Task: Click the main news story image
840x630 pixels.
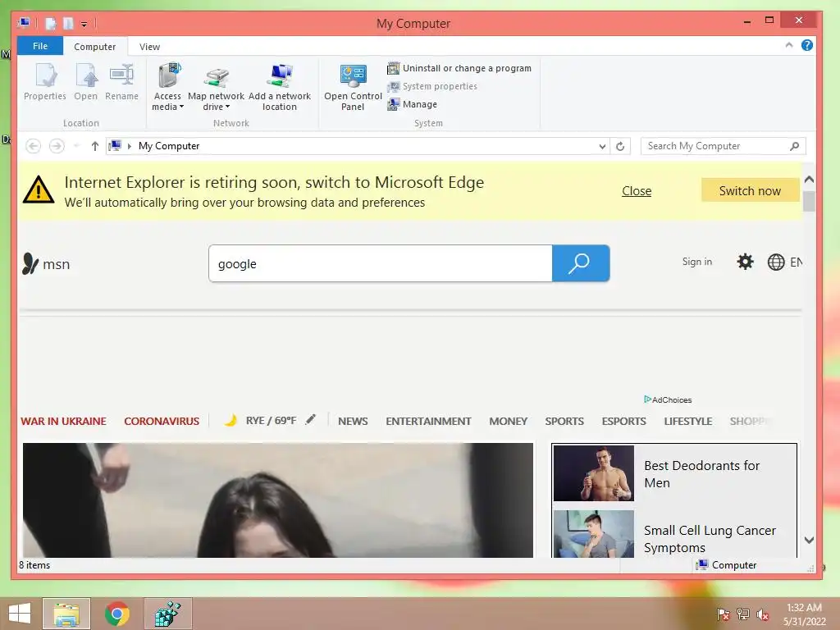Action: pyautogui.click(x=278, y=500)
